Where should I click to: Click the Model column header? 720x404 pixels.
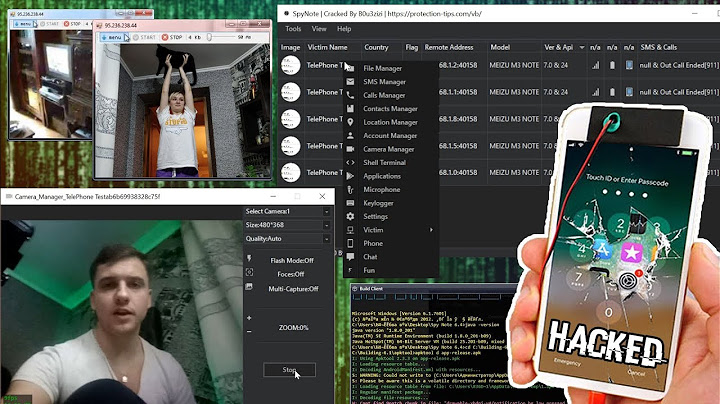click(500, 47)
